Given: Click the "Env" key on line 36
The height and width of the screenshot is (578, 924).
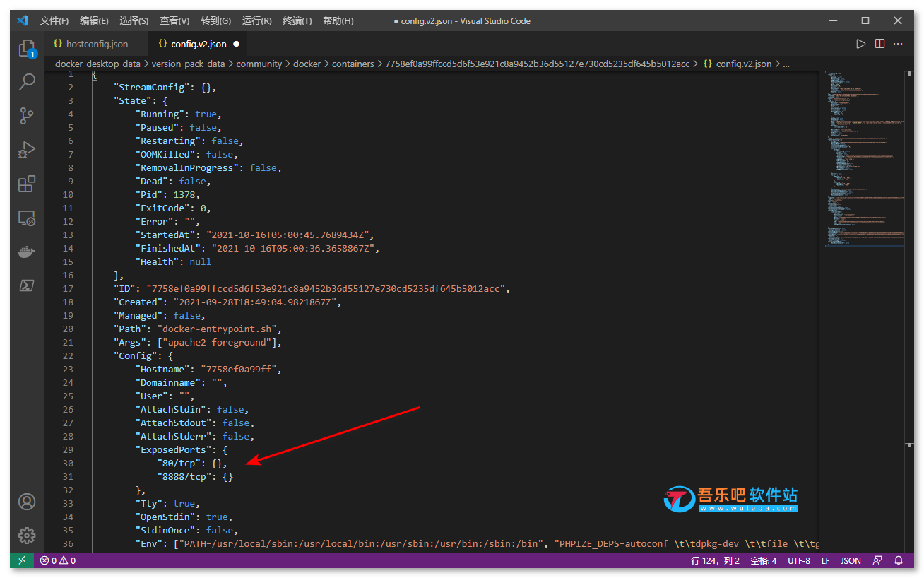Looking at the screenshot, I should (149, 543).
